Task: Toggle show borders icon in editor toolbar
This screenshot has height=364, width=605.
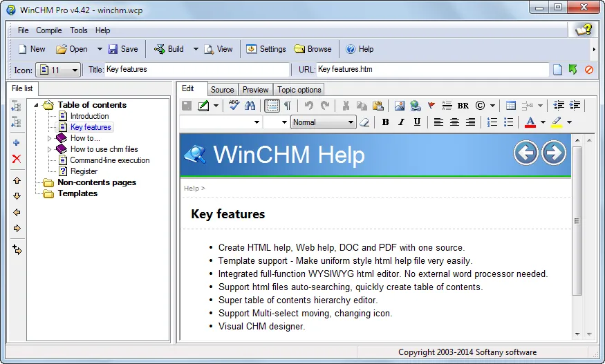Action: 272,105
